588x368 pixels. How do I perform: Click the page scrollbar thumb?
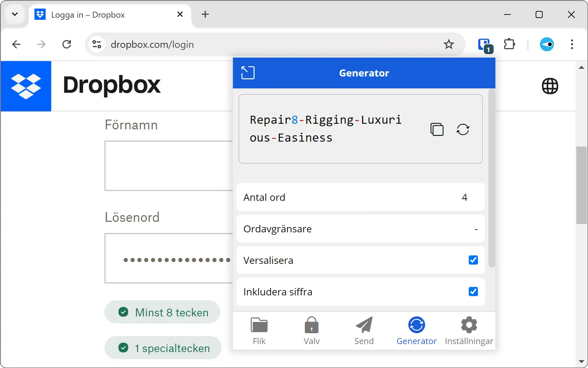(x=581, y=185)
